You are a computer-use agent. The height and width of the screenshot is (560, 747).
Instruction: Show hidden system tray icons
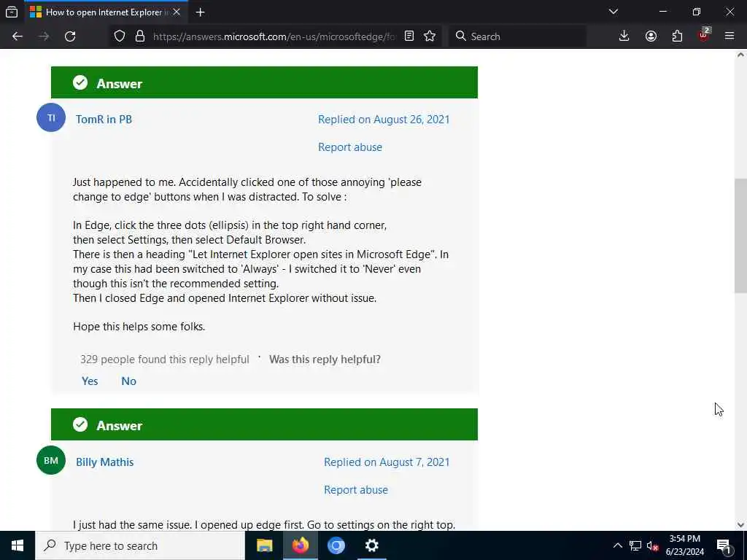coord(617,545)
